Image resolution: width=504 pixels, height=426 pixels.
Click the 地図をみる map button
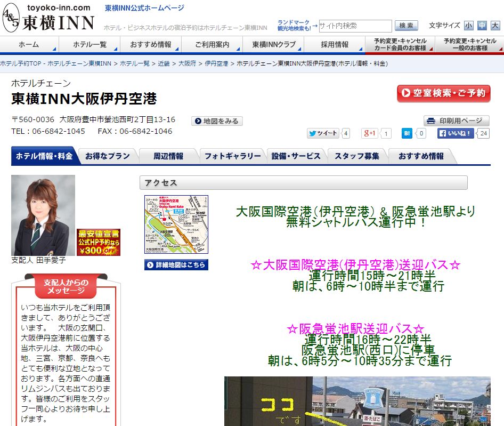pos(217,121)
